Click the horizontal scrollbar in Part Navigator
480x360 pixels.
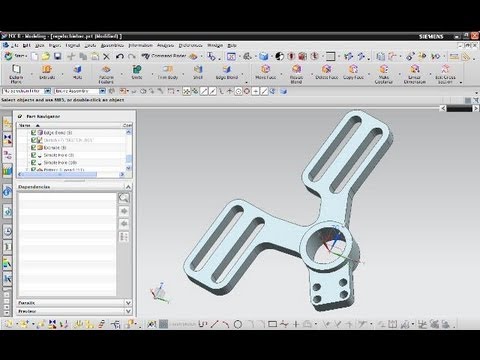pyautogui.click(x=60, y=174)
